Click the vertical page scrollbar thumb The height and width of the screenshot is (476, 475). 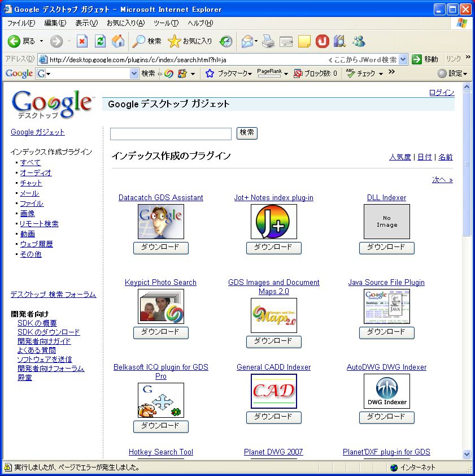[467, 164]
